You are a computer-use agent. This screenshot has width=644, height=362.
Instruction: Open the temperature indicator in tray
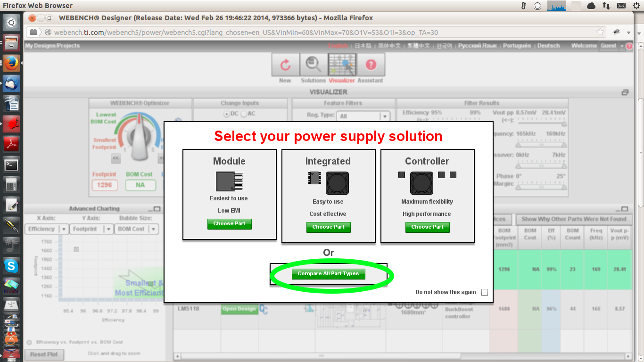tap(524, 6)
